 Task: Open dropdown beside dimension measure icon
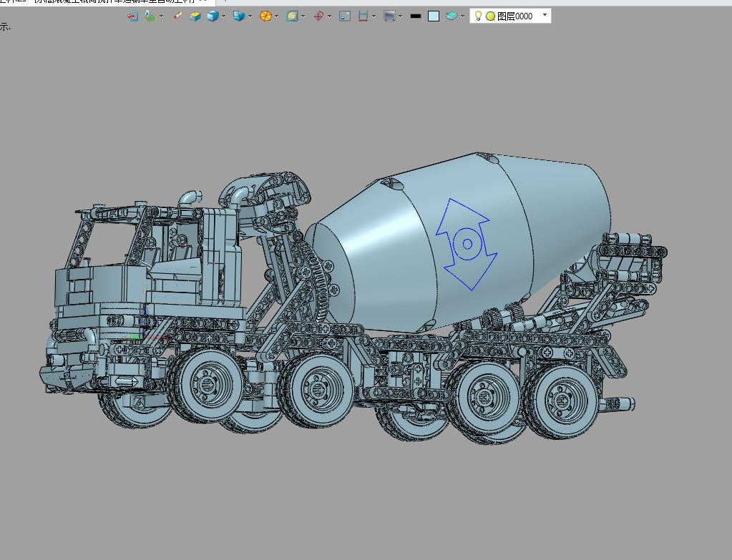[x=374, y=16]
